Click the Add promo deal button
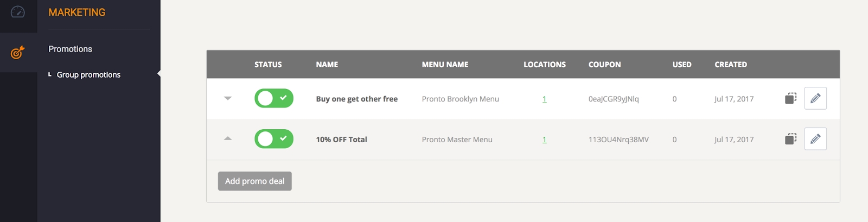The image size is (868, 222). pyautogui.click(x=254, y=181)
